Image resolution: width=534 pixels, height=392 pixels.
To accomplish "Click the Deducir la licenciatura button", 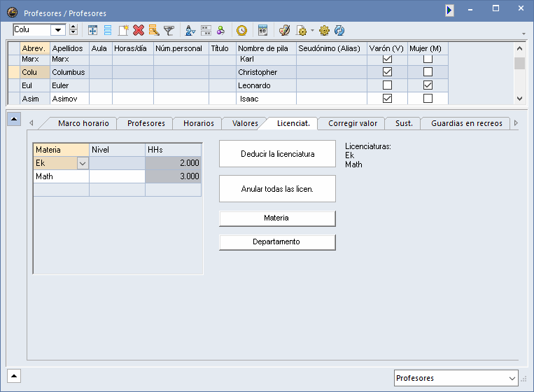I will (277, 154).
